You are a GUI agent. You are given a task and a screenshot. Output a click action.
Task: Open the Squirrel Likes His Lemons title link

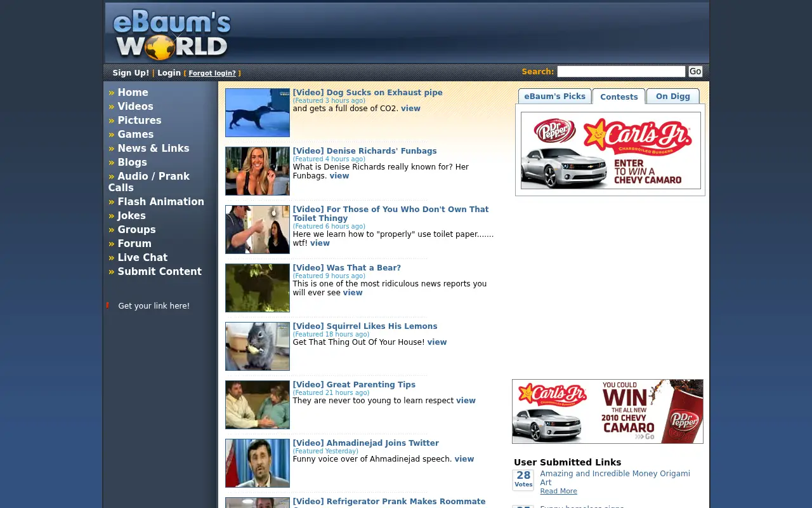(x=365, y=326)
